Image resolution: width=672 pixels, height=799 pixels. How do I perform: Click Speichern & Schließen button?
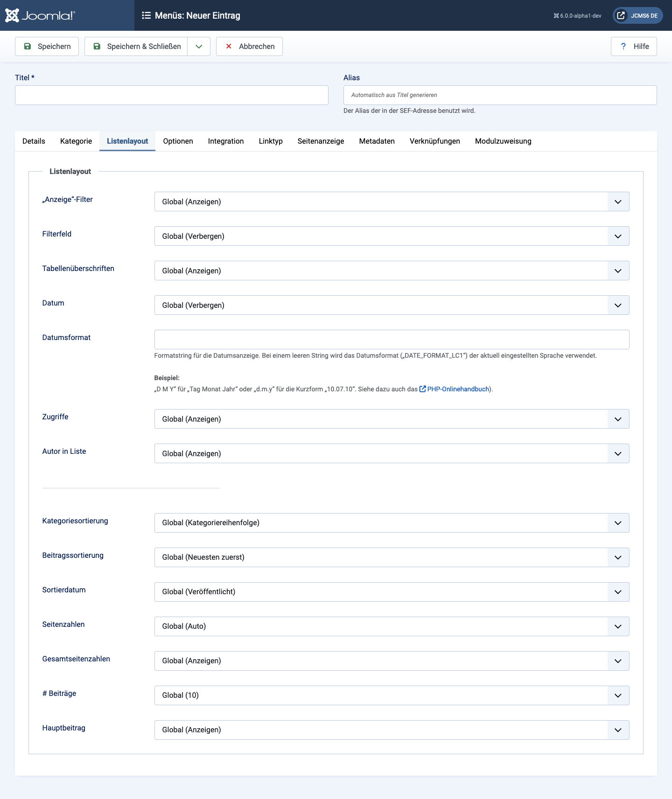coord(136,46)
